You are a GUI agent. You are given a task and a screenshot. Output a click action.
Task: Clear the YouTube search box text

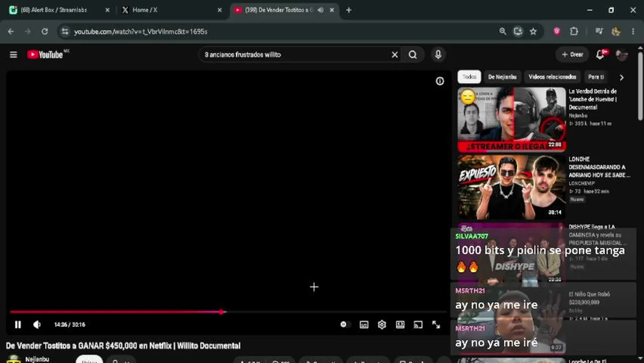point(395,54)
